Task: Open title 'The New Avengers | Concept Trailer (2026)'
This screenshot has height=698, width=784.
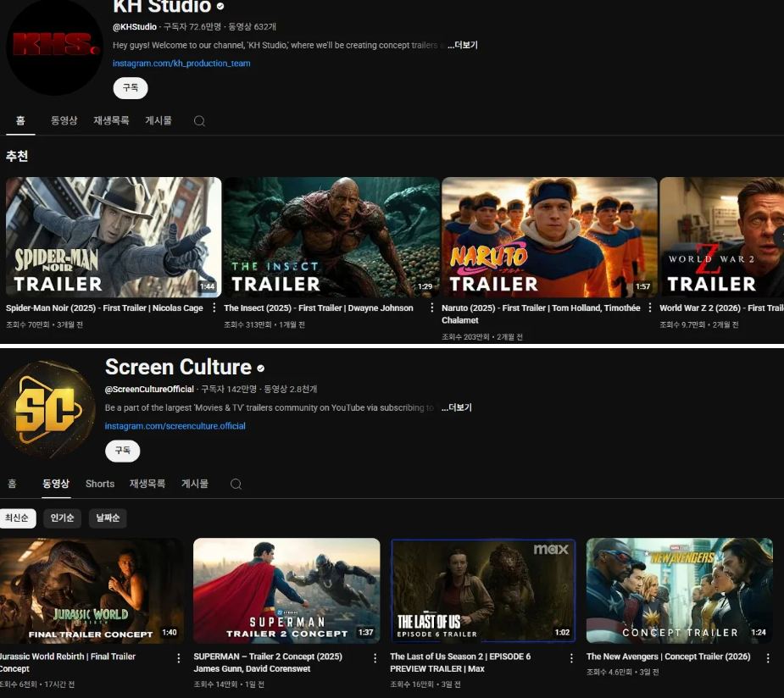Action: tap(669, 656)
